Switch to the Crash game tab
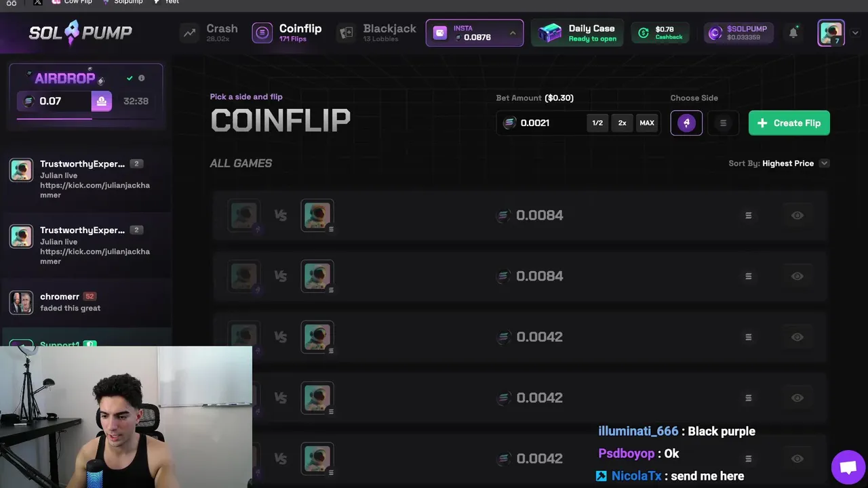The width and height of the screenshot is (868, 488). (x=210, y=33)
